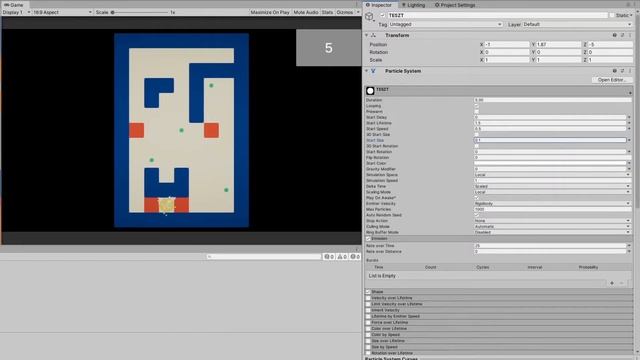Open the Transform component kebab menu

(x=630, y=36)
